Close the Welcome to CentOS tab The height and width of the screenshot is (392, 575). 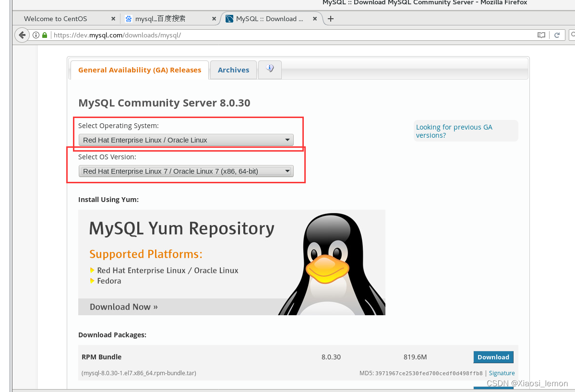tap(113, 19)
